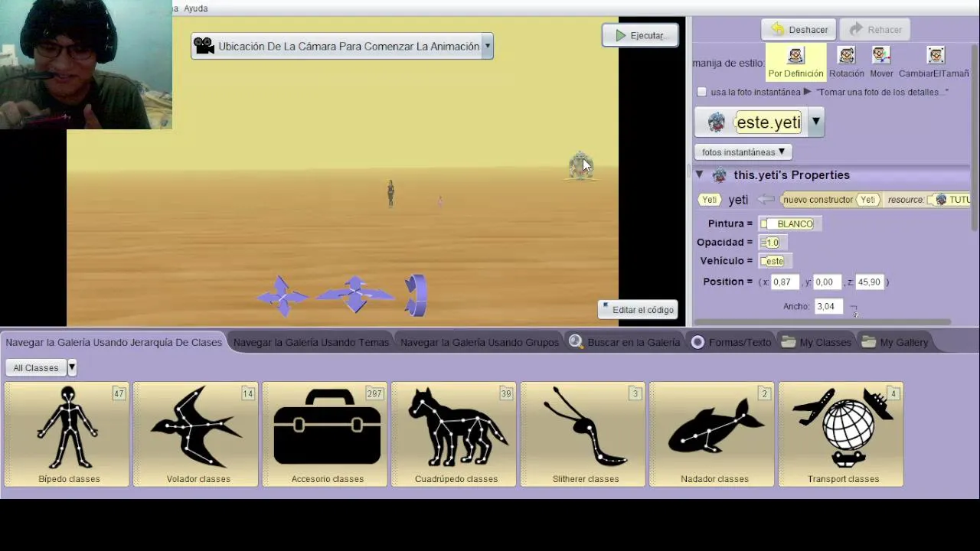Open the My Classes tab

816,342
